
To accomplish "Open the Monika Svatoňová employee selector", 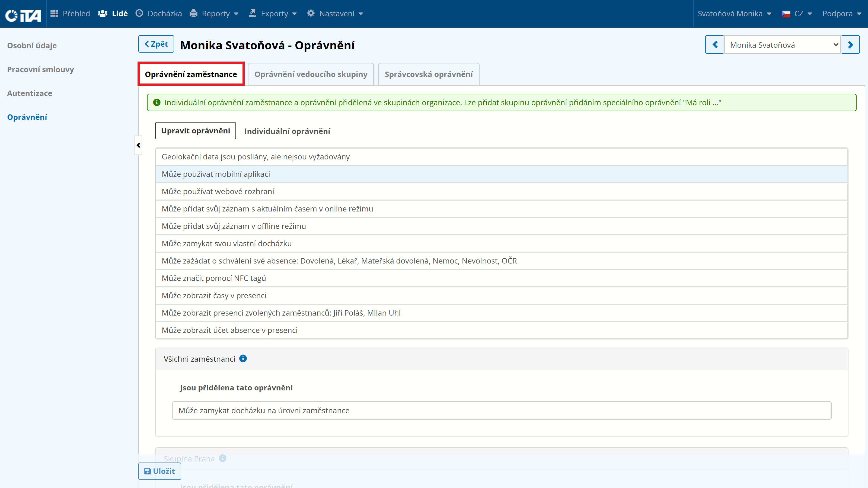I will point(782,44).
